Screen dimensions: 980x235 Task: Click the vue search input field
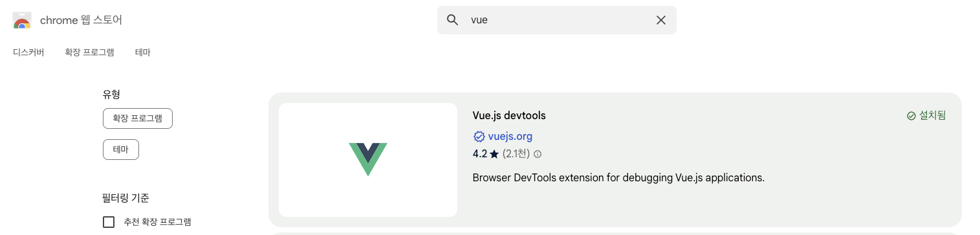point(557,20)
